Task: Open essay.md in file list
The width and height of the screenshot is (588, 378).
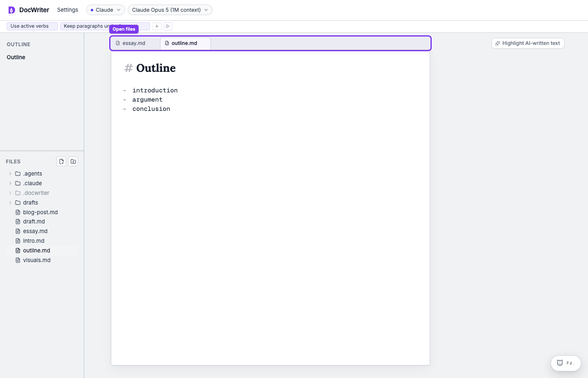Action: (x=42, y=231)
